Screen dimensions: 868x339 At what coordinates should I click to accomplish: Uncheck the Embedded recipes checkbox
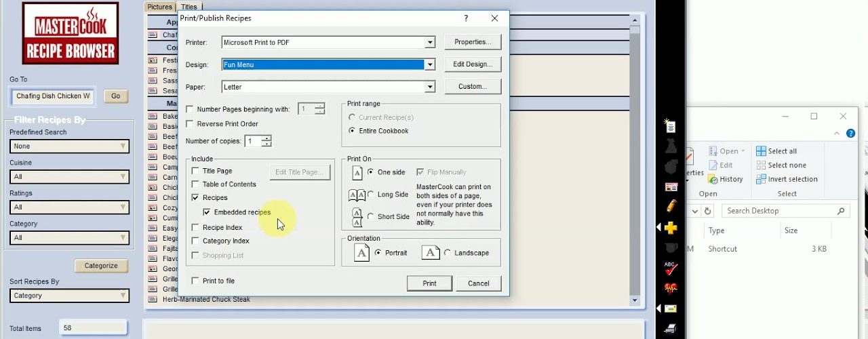coord(207,212)
